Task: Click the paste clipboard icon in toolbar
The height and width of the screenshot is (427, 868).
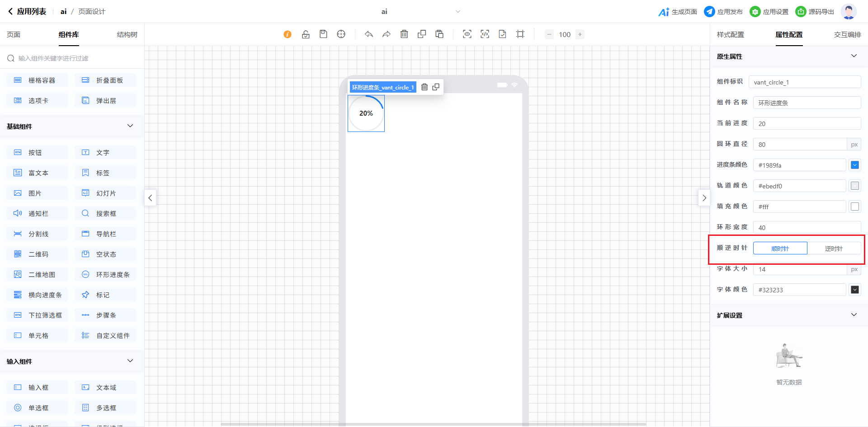Action: click(x=439, y=34)
